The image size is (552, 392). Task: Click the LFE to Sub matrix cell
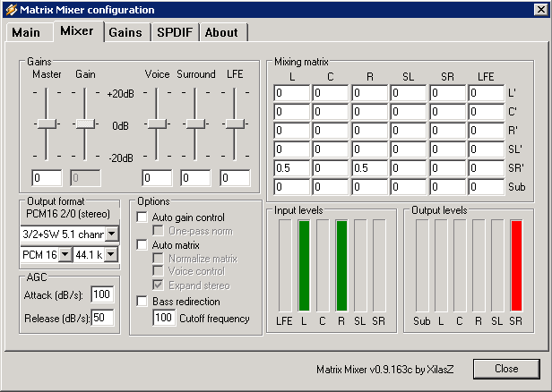(x=487, y=186)
